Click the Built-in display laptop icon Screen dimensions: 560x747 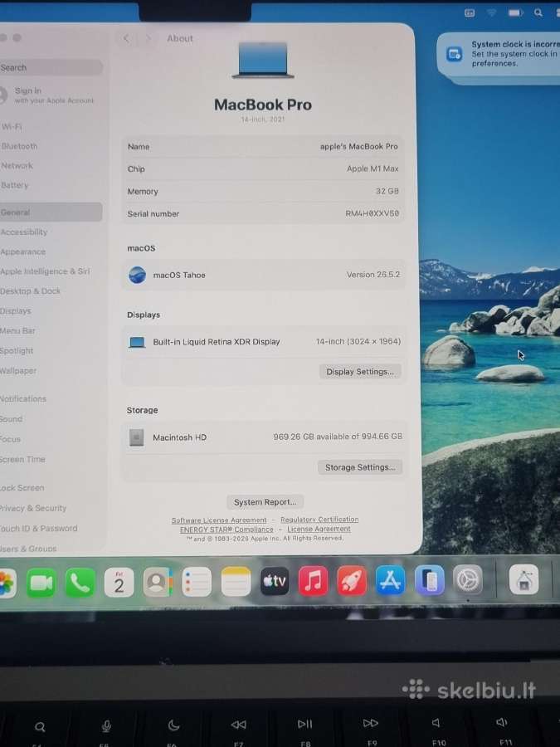pyautogui.click(x=137, y=342)
